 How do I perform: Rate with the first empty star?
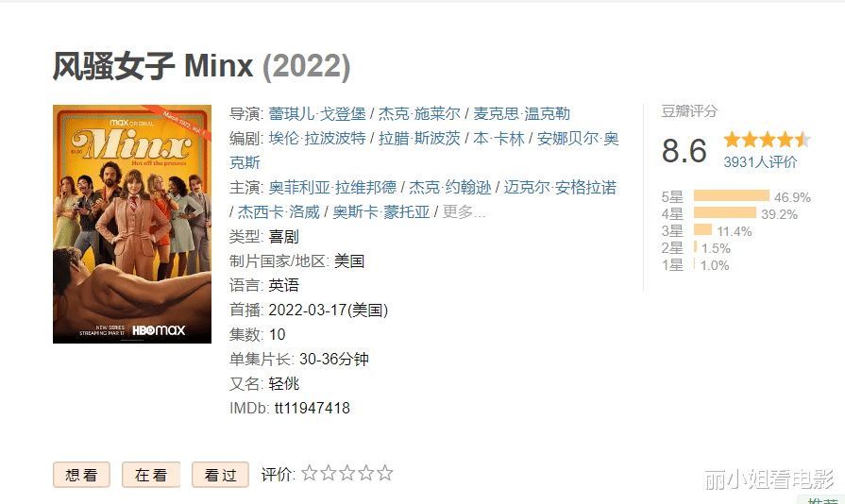310,473
